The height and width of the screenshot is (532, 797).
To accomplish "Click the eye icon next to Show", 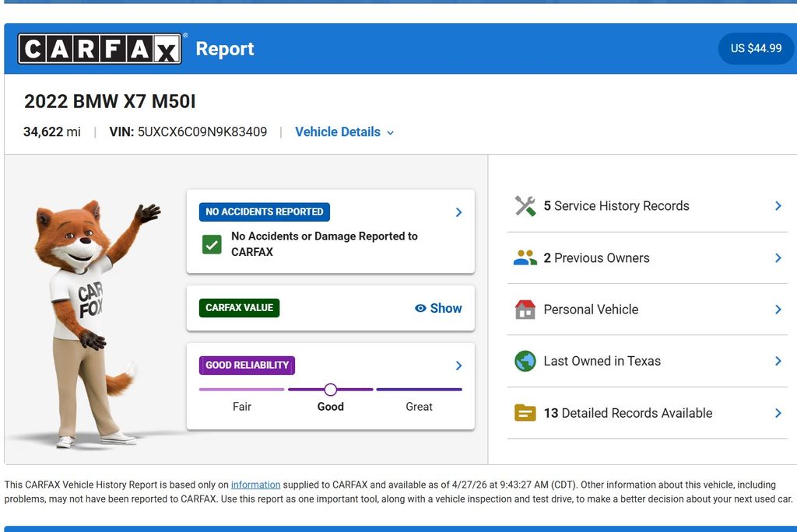I will point(420,308).
